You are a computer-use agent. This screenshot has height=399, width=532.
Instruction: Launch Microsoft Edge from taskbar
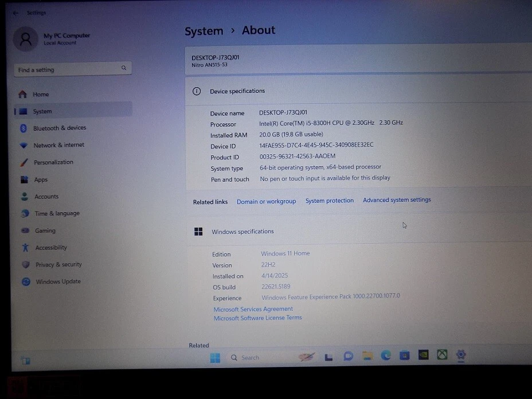[386, 356]
